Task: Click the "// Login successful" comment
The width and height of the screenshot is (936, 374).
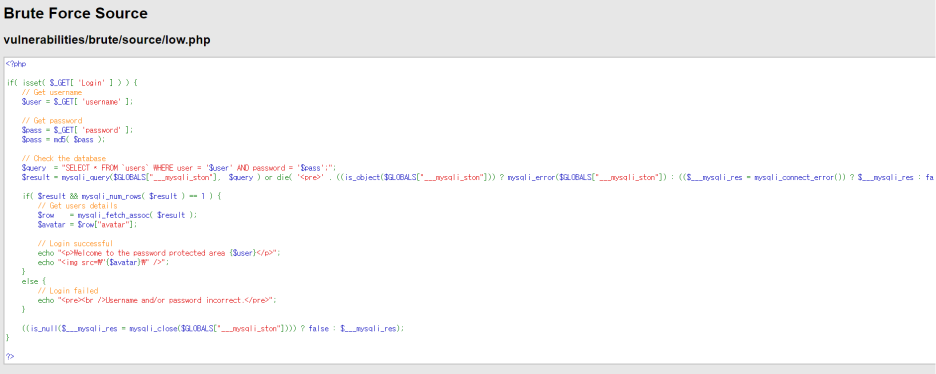Action: pos(75,243)
